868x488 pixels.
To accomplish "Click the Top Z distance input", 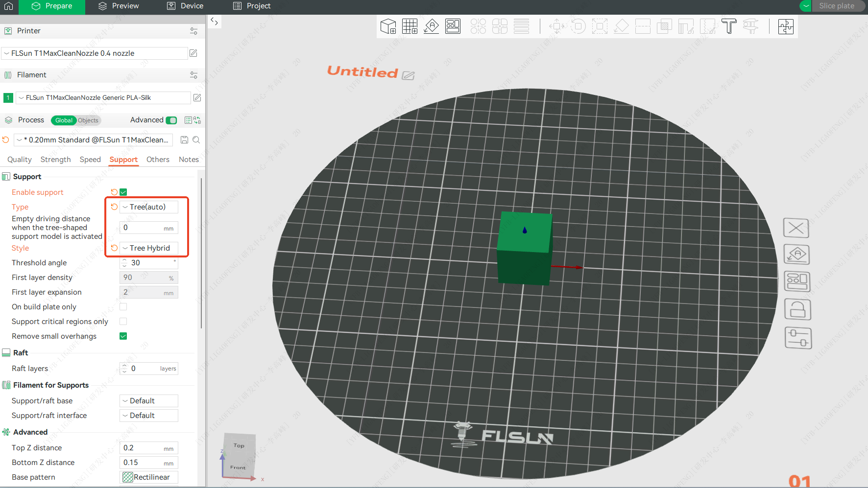I will pos(149,448).
